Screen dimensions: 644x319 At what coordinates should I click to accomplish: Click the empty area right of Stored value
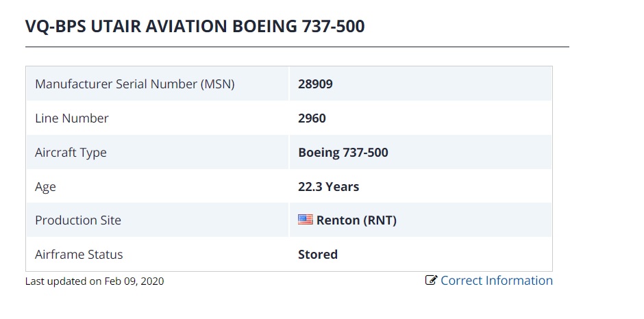click(445, 255)
